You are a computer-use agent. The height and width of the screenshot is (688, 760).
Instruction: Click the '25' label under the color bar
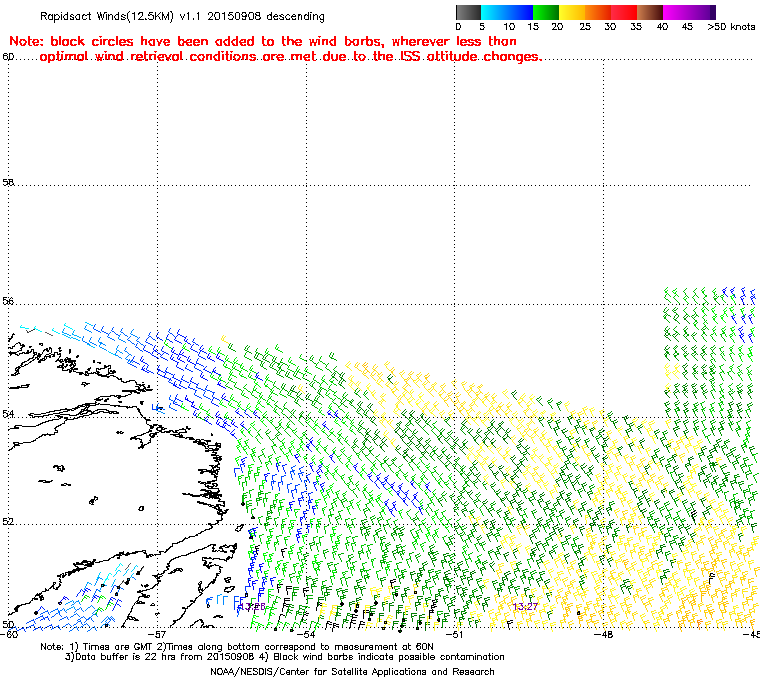pyautogui.click(x=585, y=27)
